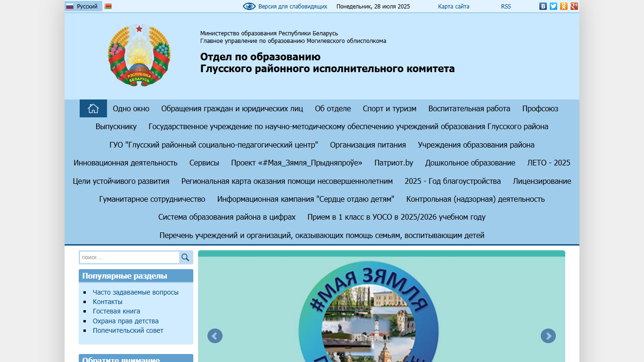Click into the поиск search field
Screen dimensions: 644x362
[x=129, y=257]
